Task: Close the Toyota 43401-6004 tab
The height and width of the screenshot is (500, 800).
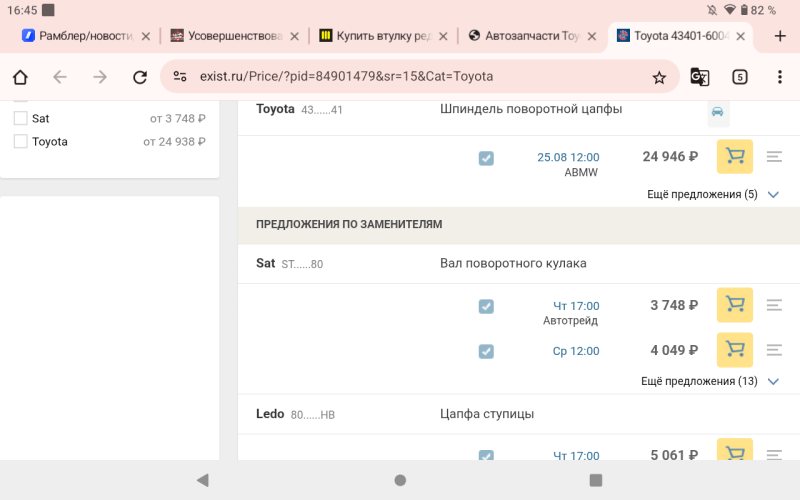Action: click(x=741, y=36)
